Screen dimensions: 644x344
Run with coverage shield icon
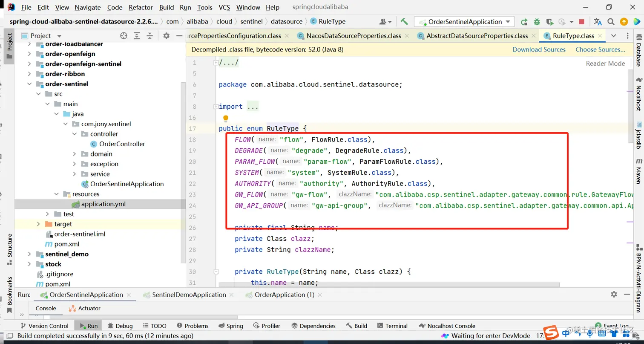tap(549, 22)
